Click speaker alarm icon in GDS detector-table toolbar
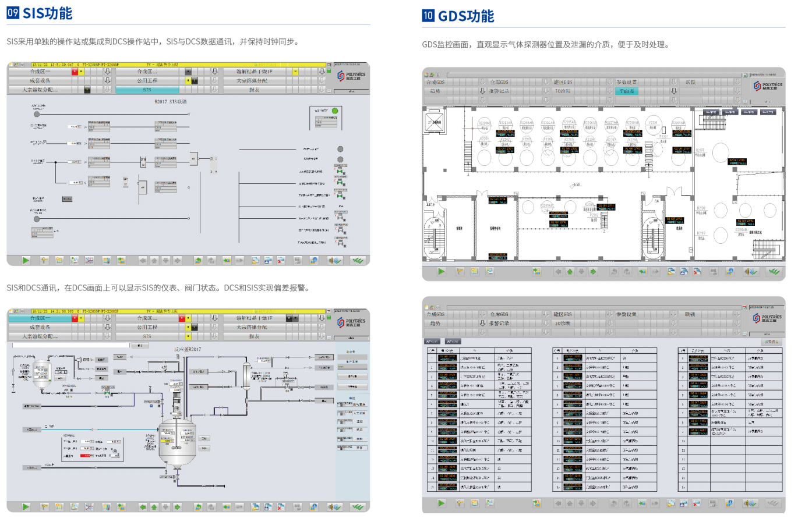Image resolution: width=812 pixels, height=522 pixels. pos(750,503)
